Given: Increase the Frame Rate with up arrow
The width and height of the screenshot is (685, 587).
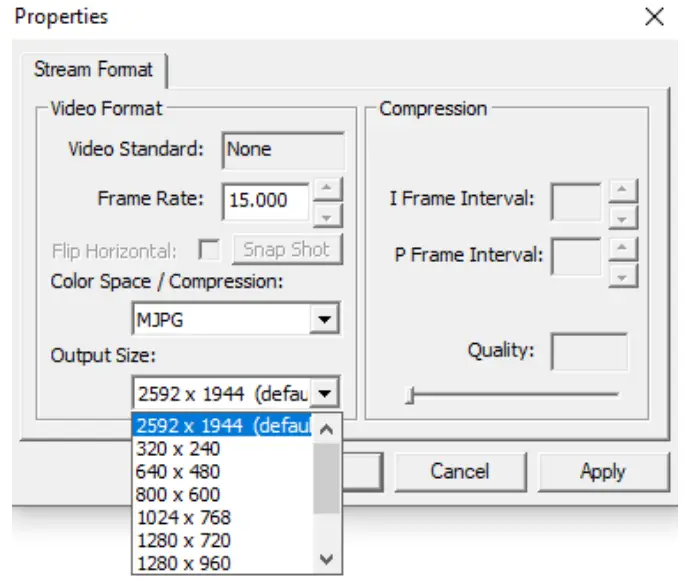Looking at the screenshot, I should [x=328, y=188].
